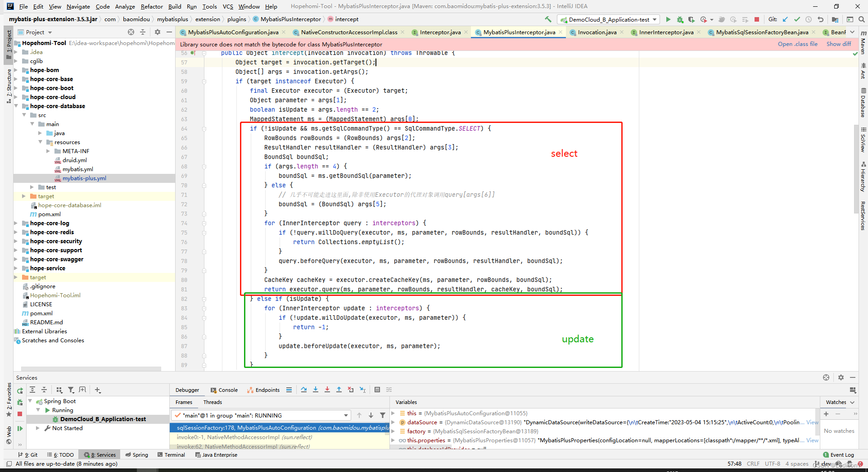This screenshot has width=868, height=472.
Task: Collapse the hope-core-database module node
Action: tap(17, 106)
